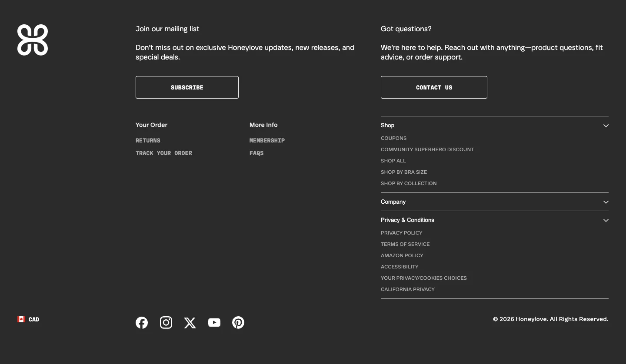626x364 pixels.
Task: Collapse the Privacy & Conditions chevron
Action: (x=606, y=220)
